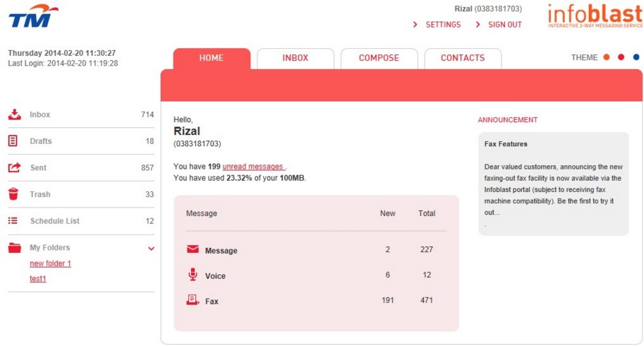This screenshot has height=346, width=644.
Task: Click the My Folders folder icon
Action: [14, 247]
